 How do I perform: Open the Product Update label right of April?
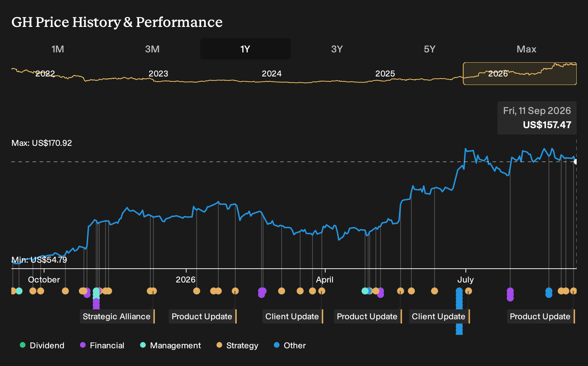(368, 316)
